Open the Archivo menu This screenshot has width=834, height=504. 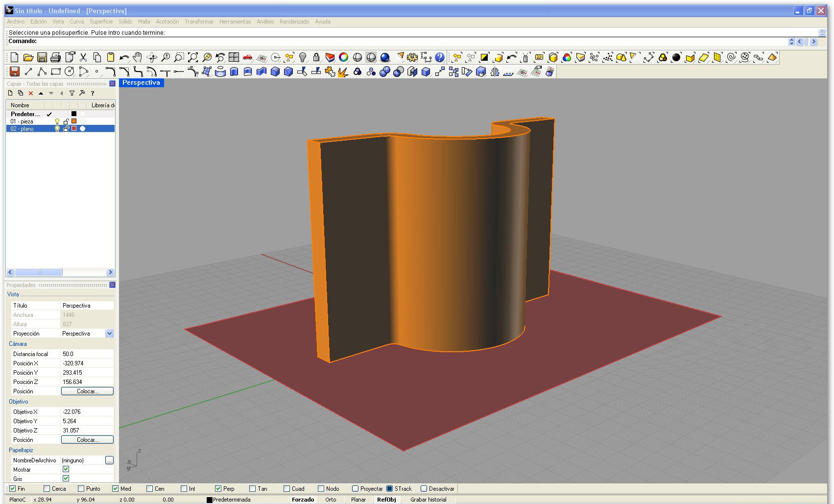(x=16, y=22)
